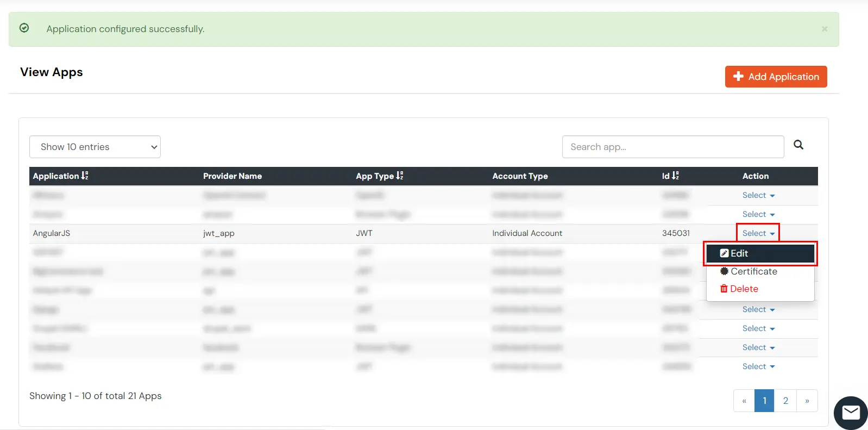
Task: Click the 345031 Id cell
Action: click(676, 233)
